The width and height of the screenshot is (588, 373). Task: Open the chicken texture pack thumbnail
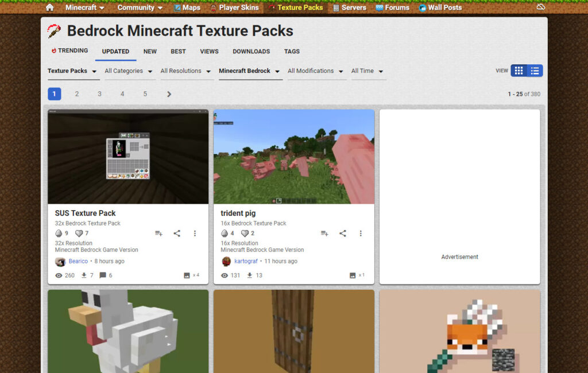click(x=128, y=331)
